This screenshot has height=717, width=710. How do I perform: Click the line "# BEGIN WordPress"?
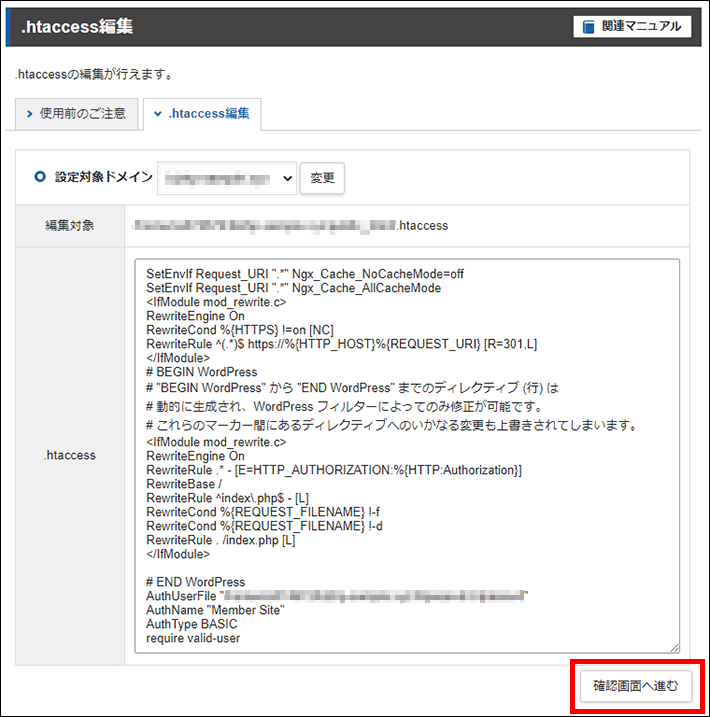tap(202, 372)
